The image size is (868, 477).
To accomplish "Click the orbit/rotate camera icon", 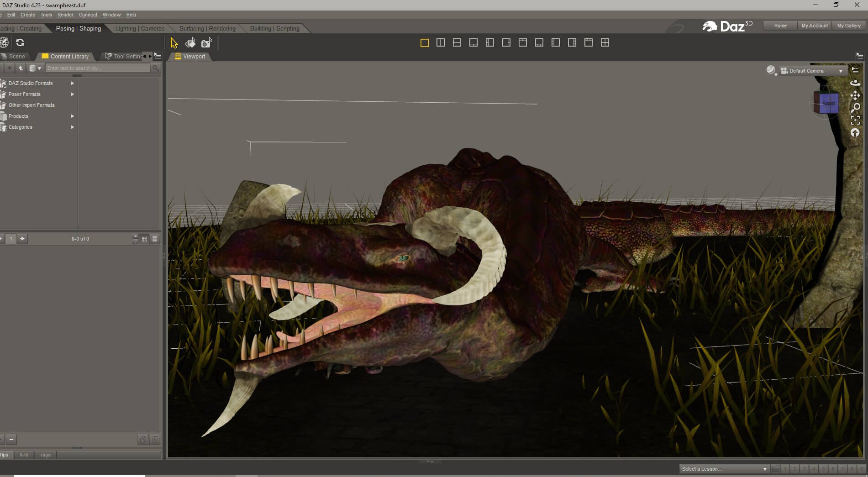I will tap(855, 83).
